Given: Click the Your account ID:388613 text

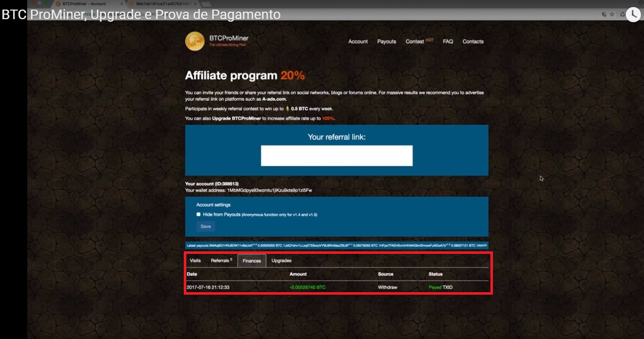Looking at the screenshot, I should (212, 184).
